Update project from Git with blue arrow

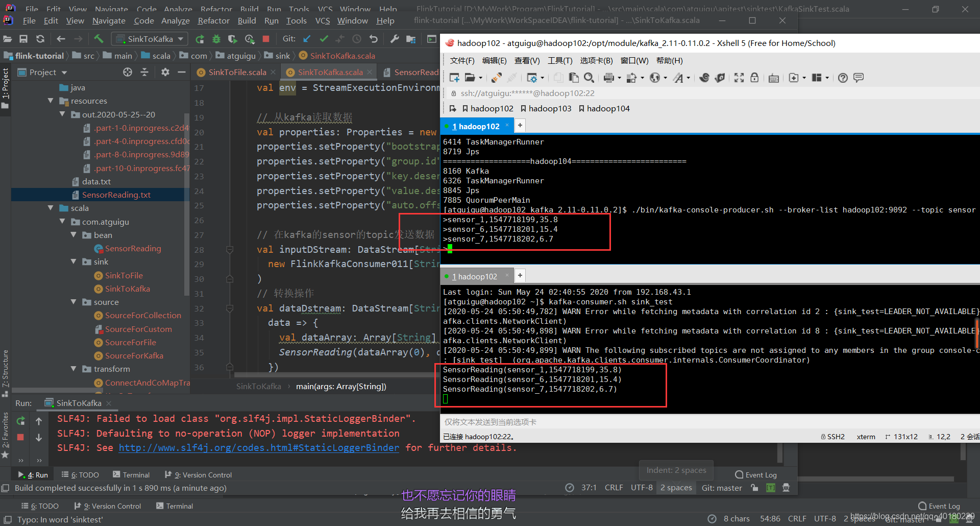(306, 39)
